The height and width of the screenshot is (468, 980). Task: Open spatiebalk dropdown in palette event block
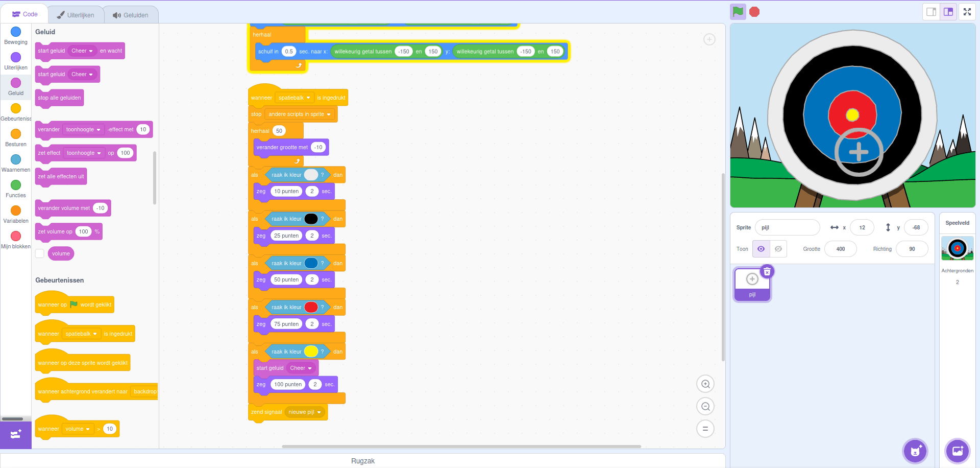click(81, 334)
